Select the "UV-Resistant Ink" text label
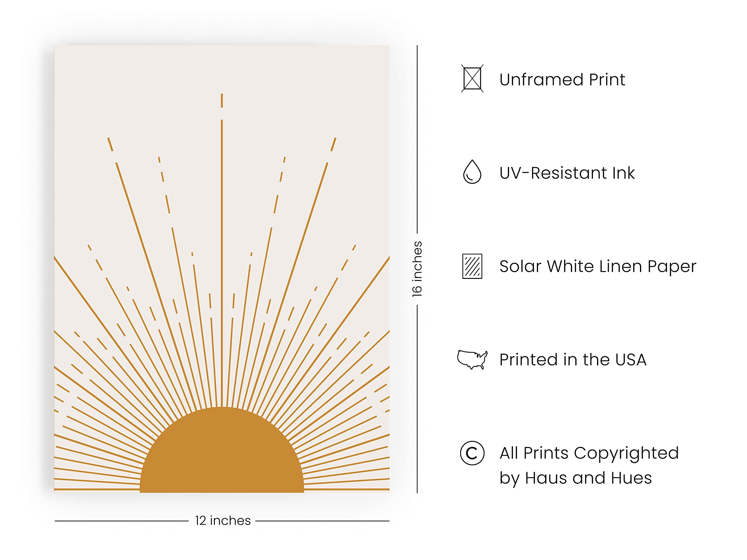Viewport: 747px width, 560px height. point(567,173)
